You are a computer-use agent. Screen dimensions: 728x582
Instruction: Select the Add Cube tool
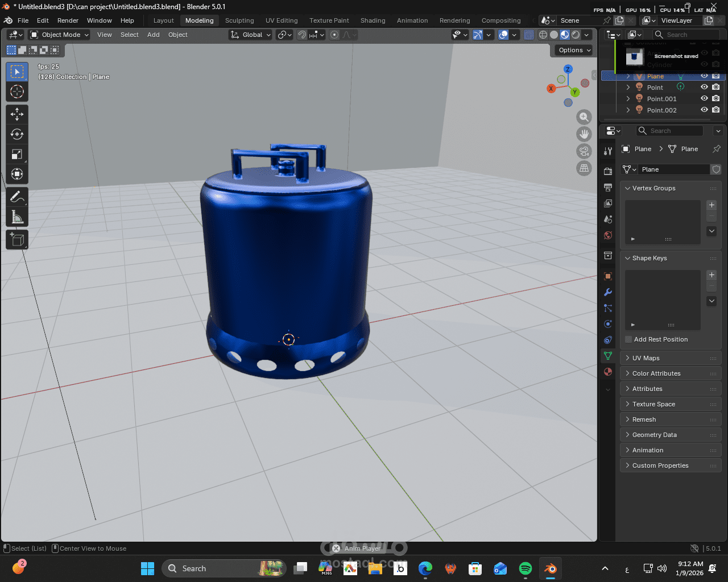click(x=17, y=240)
